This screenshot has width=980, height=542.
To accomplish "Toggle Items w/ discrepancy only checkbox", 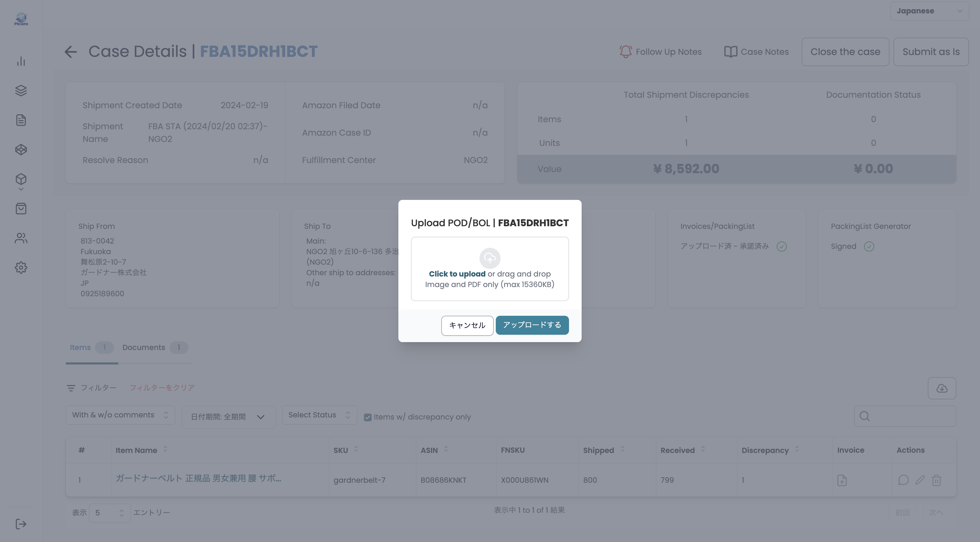I will point(368,417).
